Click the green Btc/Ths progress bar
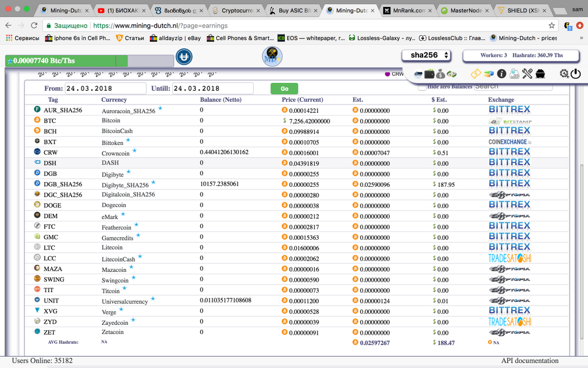 tap(89, 61)
